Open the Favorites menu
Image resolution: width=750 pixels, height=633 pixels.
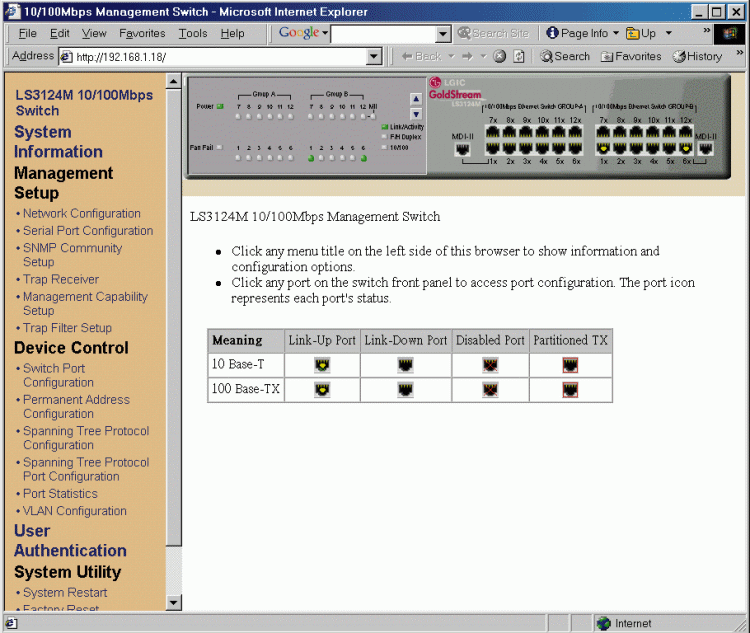[142, 33]
